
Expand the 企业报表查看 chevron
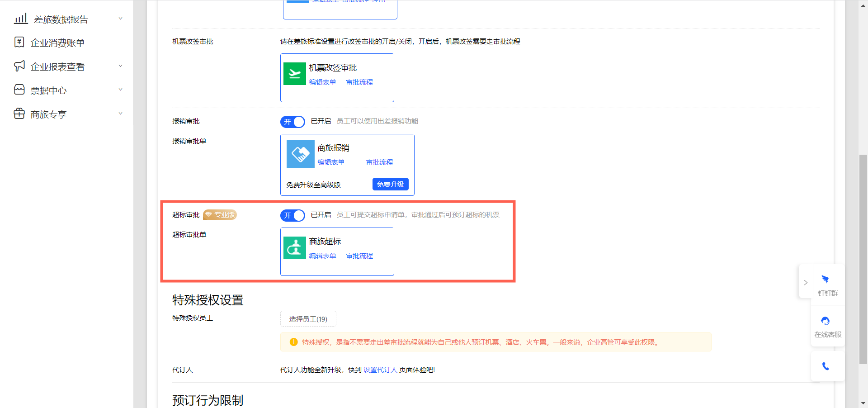click(120, 66)
